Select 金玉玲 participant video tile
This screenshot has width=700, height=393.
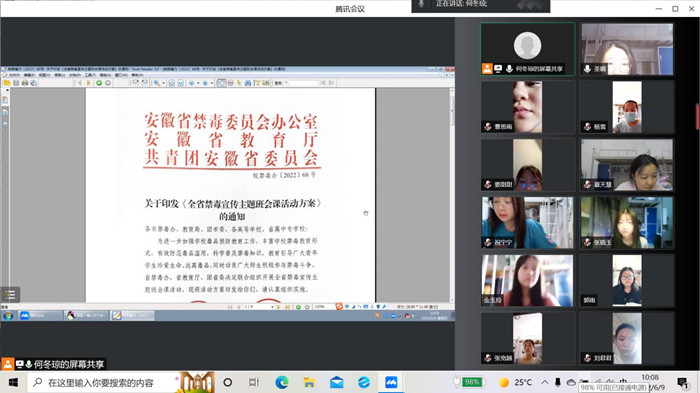[x=528, y=280]
